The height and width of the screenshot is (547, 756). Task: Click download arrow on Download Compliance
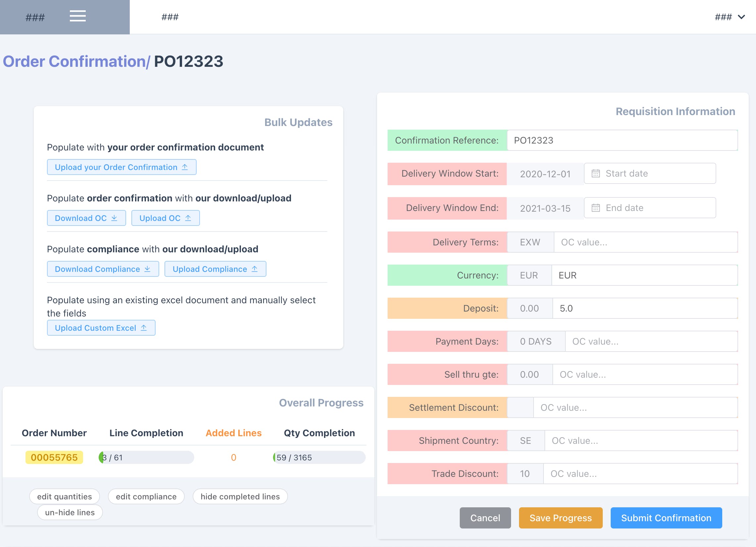(147, 269)
